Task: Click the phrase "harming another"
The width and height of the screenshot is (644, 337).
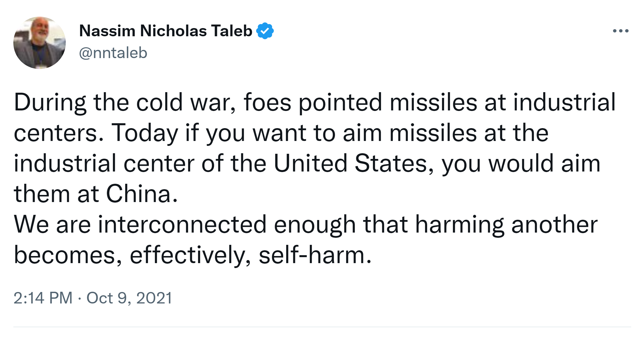Action: point(506,224)
